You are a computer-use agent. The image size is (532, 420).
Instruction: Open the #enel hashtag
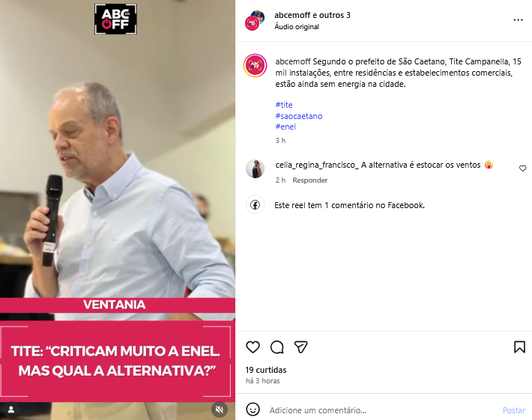click(x=285, y=127)
